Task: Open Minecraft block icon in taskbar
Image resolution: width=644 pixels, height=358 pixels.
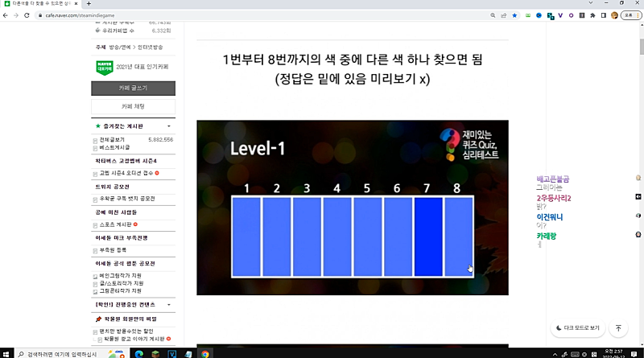Action: (155, 354)
